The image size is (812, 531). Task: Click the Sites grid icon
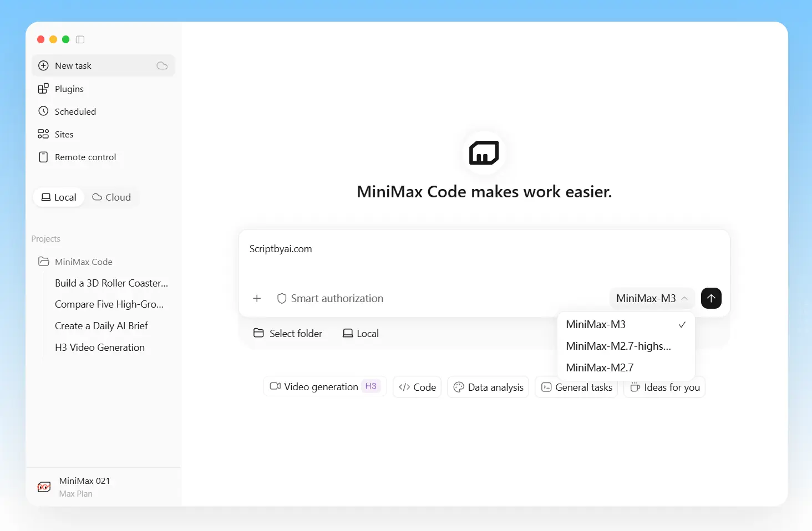click(x=43, y=134)
